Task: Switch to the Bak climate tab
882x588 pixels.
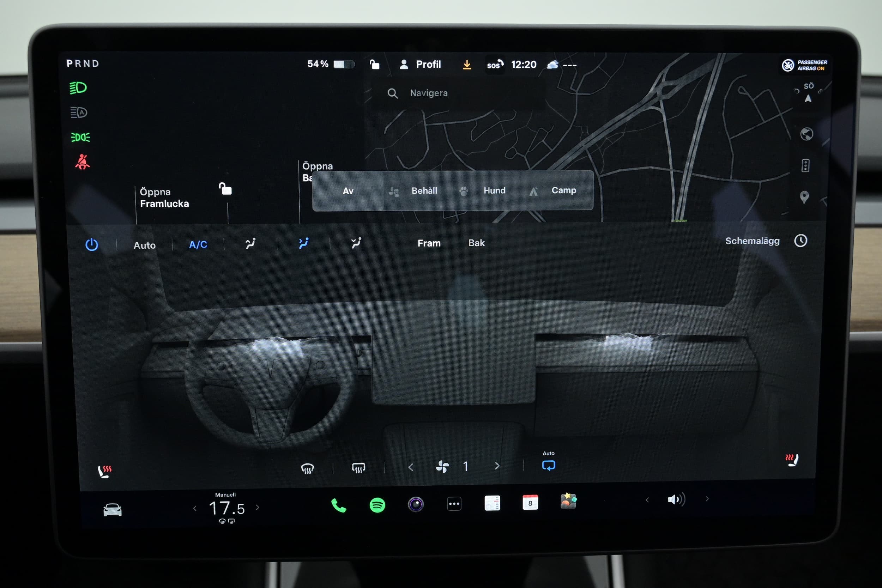Action: [476, 243]
